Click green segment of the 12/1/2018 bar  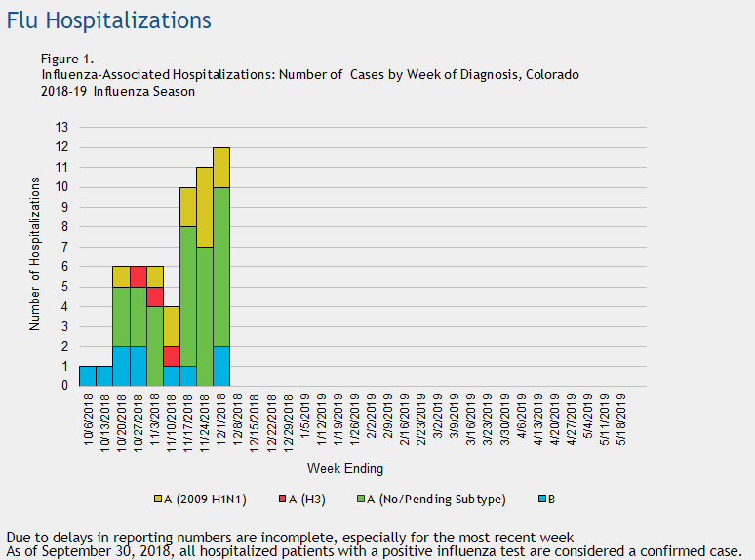[221, 266]
